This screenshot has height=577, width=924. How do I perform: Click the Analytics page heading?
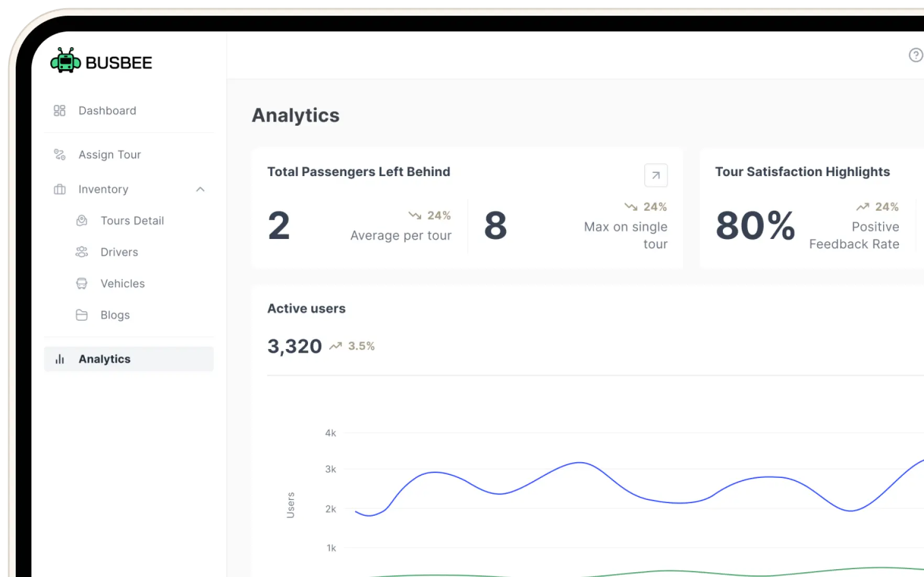(295, 115)
